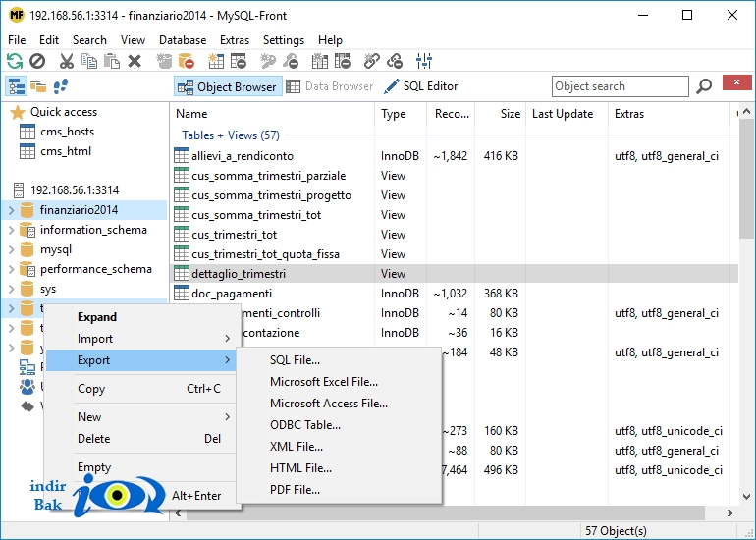Sort by the Name column header
This screenshot has width=756, height=540.
pyautogui.click(x=272, y=114)
